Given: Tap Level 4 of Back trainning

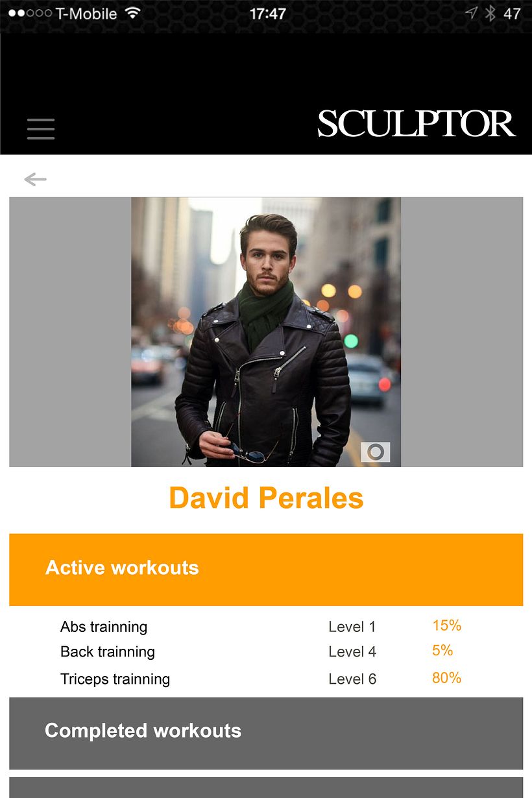Looking at the screenshot, I should click(352, 652).
